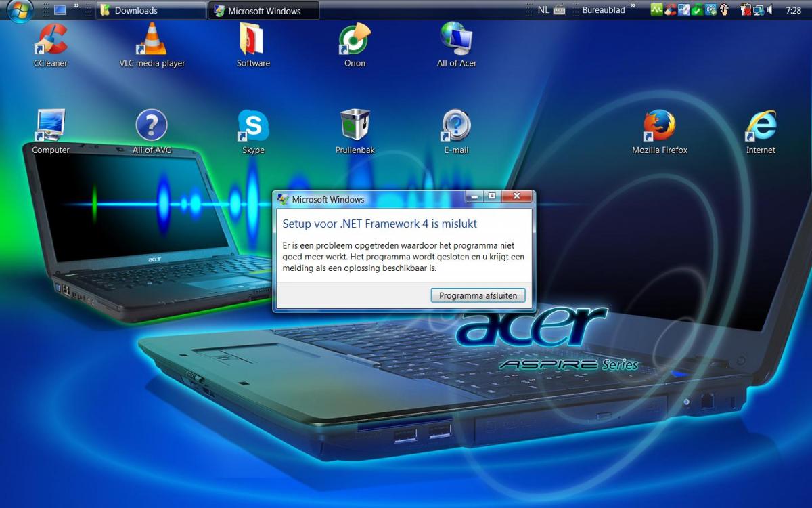Launch Mozilla Firefox from the desktop
The height and width of the screenshot is (508, 812).
pos(659,132)
